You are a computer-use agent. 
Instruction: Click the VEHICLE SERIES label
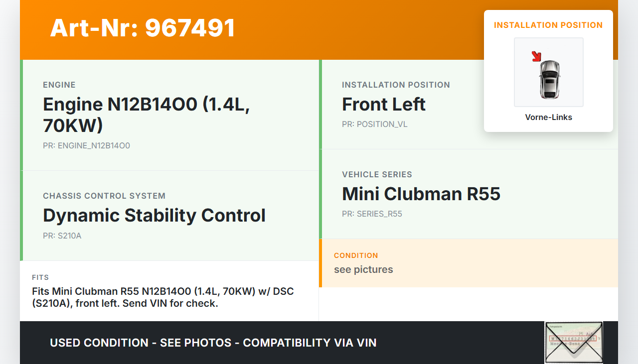click(377, 175)
